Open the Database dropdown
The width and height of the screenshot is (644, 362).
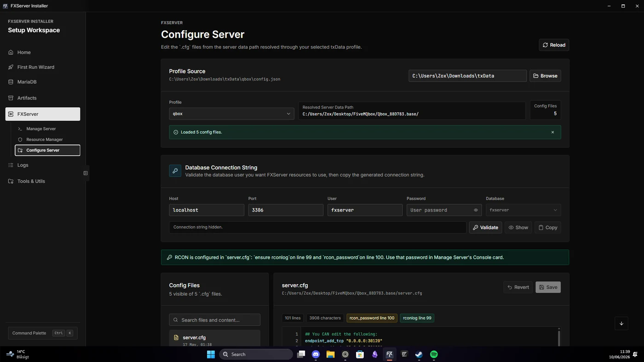(523, 210)
